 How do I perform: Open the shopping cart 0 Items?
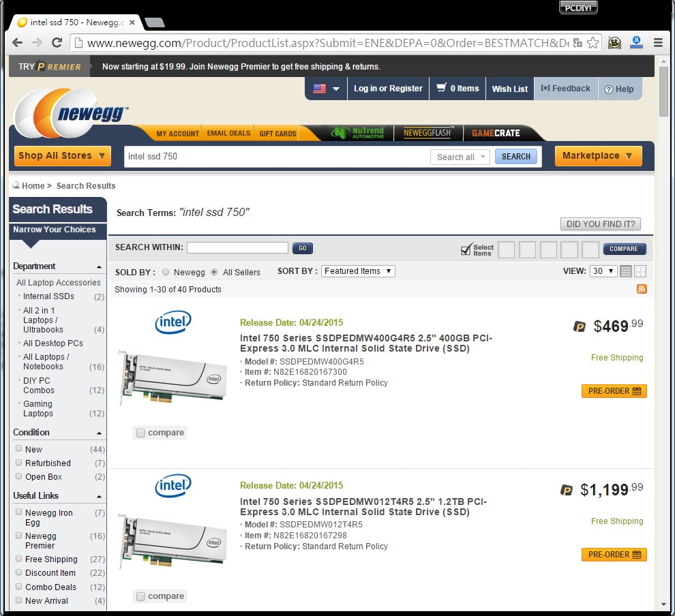point(457,88)
